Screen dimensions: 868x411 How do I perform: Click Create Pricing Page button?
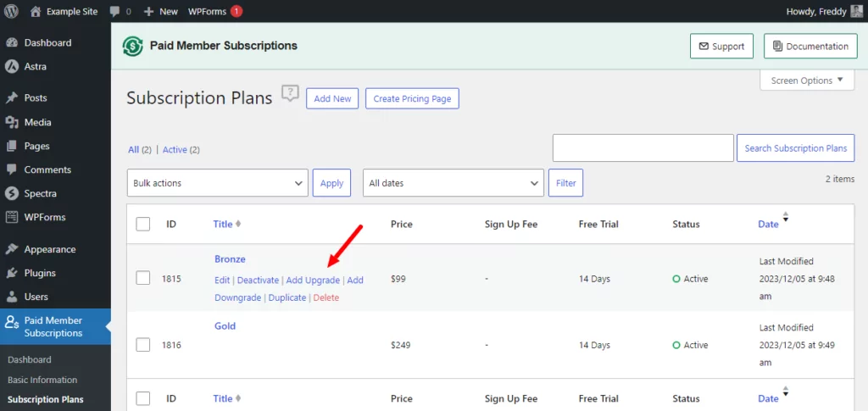click(412, 98)
